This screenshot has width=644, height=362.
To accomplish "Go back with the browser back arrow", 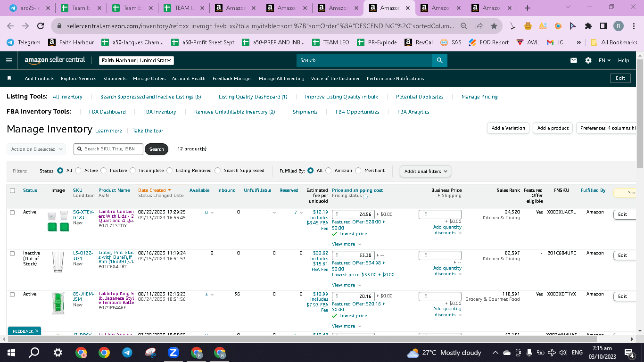I will (x=11, y=26).
